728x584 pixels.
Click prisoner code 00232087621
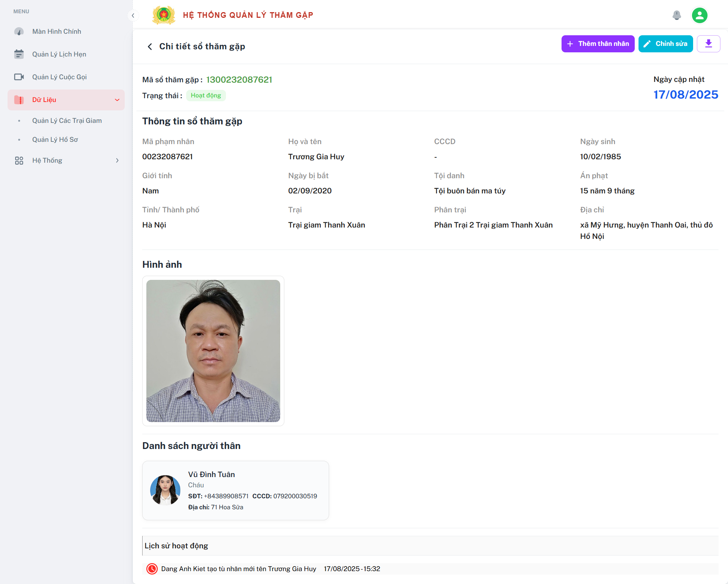tap(168, 157)
